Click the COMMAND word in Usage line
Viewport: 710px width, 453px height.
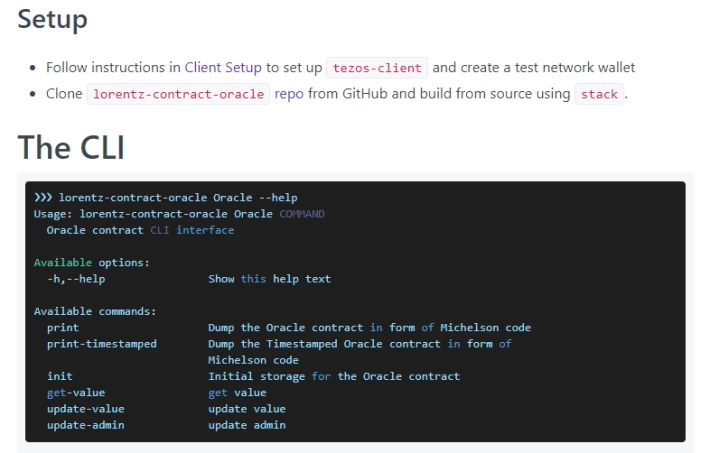pyautogui.click(x=302, y=214)
